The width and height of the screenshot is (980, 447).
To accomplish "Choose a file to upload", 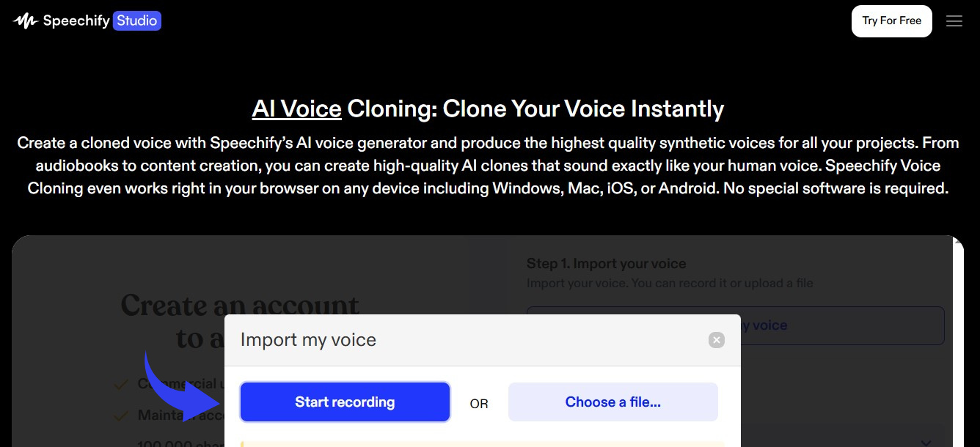I will pyautogui.click(x=612, y=402).
